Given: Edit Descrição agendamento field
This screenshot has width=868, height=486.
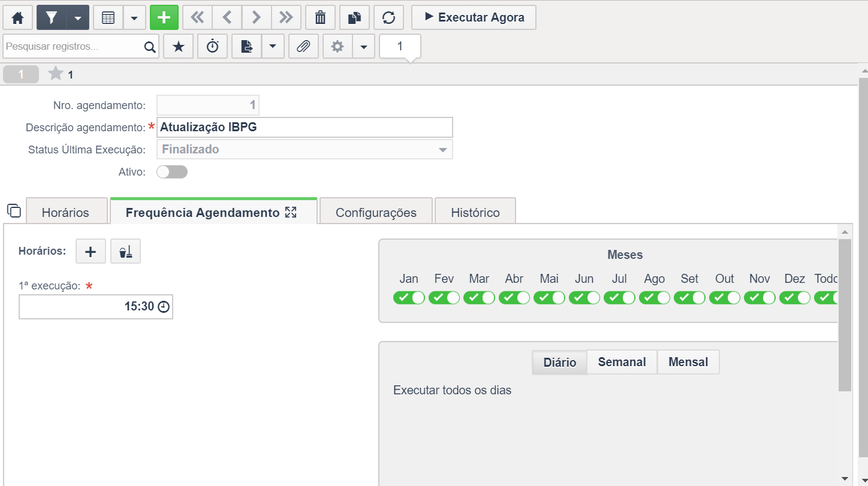Looking at the screenshot, I should pyautogui.click(x=305, y=127).
